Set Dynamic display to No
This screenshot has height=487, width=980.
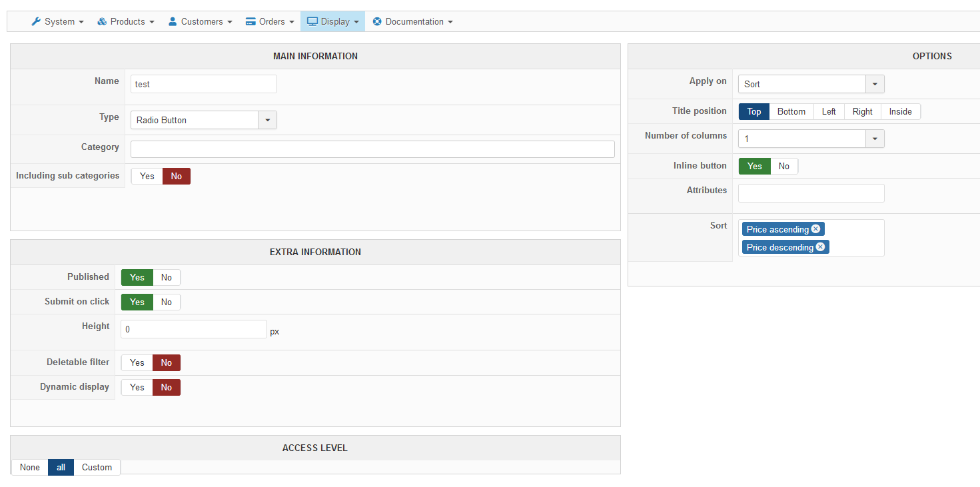click(167, 387)
